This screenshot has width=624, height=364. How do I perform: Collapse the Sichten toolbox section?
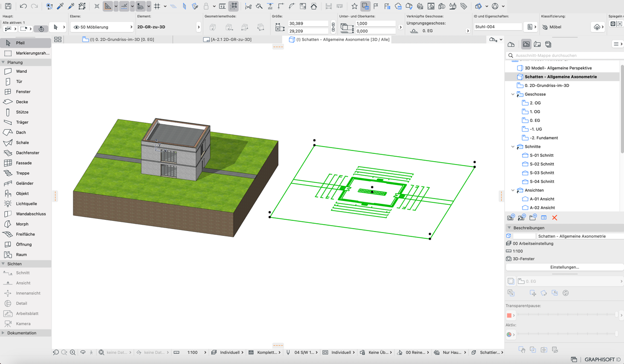click(x=3, y=264)
